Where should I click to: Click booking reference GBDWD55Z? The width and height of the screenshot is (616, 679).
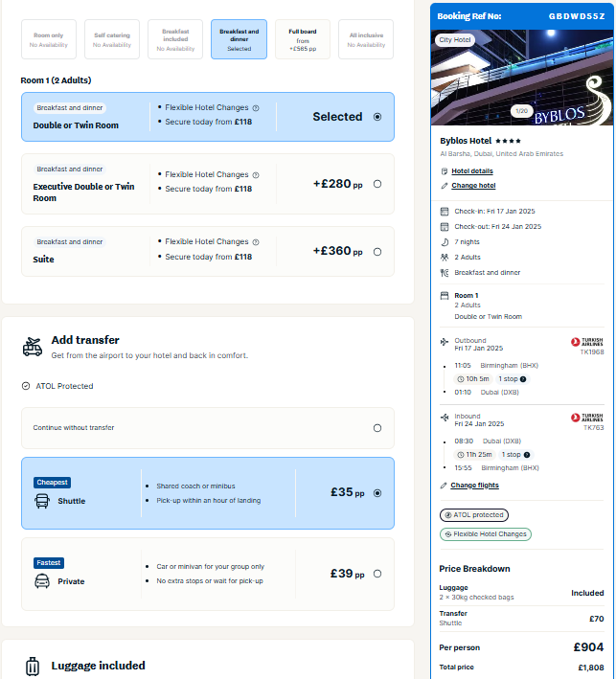(577, 16)
